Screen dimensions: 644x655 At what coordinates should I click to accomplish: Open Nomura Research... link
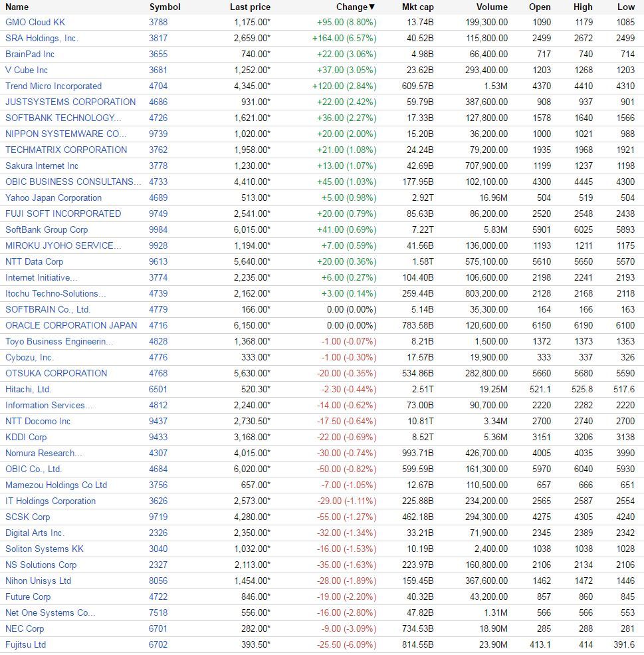pos(44,454)
